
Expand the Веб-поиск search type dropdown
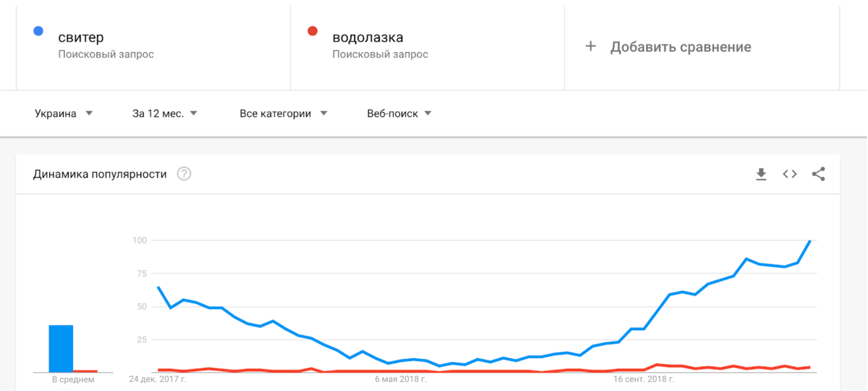click(399, 114)
